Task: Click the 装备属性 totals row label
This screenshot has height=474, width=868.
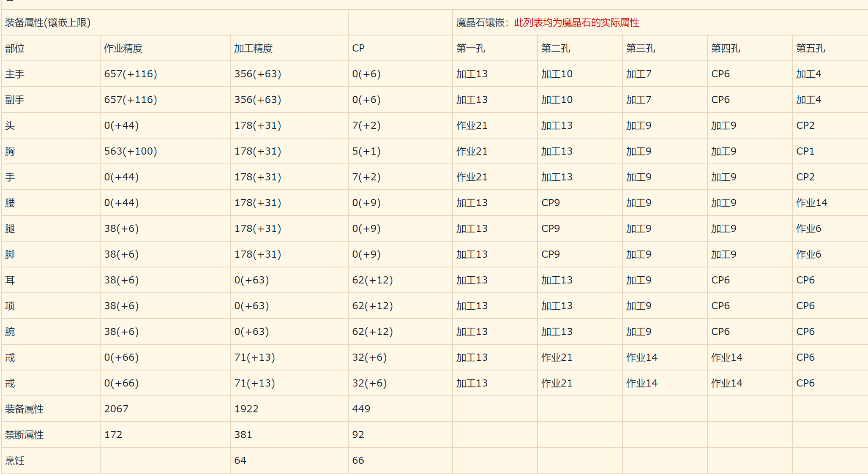Action: coord(25,409)
